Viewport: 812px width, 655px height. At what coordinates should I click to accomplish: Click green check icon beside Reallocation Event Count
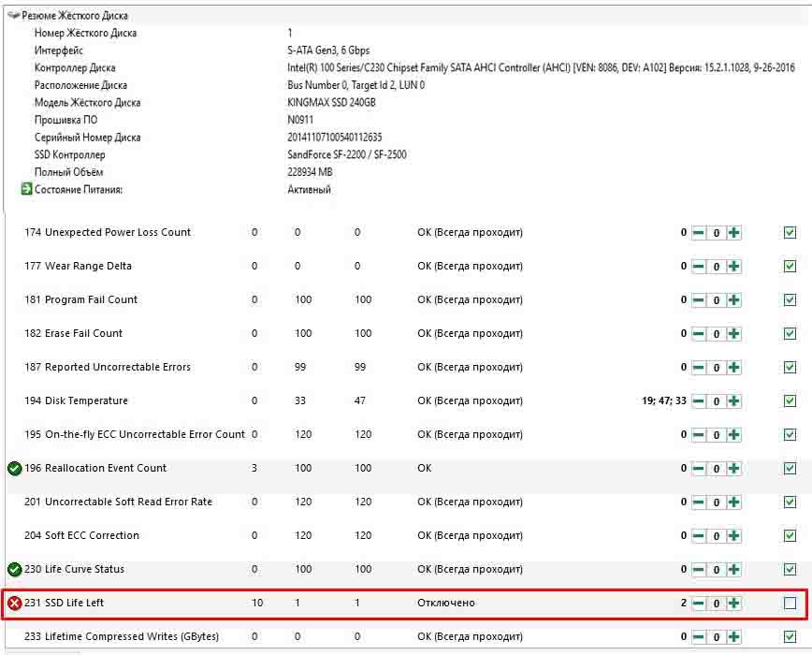click(15, 469)
